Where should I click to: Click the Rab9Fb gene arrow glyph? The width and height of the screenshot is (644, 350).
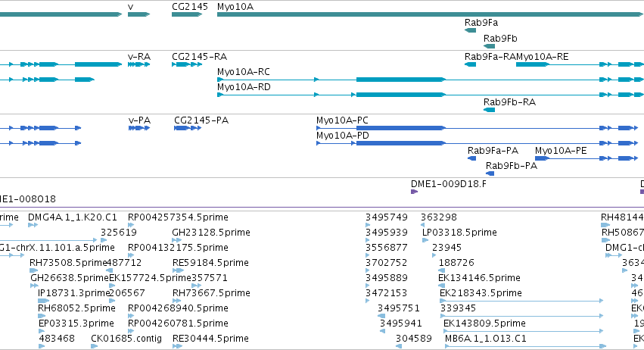click(x=489, y=46)
